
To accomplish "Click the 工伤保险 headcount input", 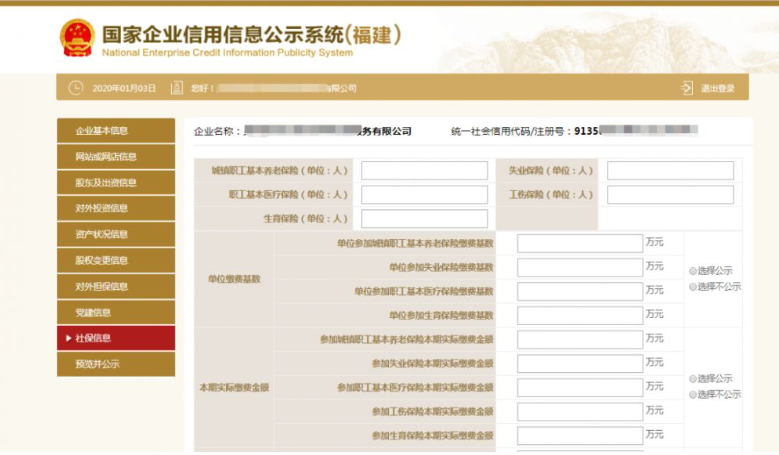I will (670, 195).
